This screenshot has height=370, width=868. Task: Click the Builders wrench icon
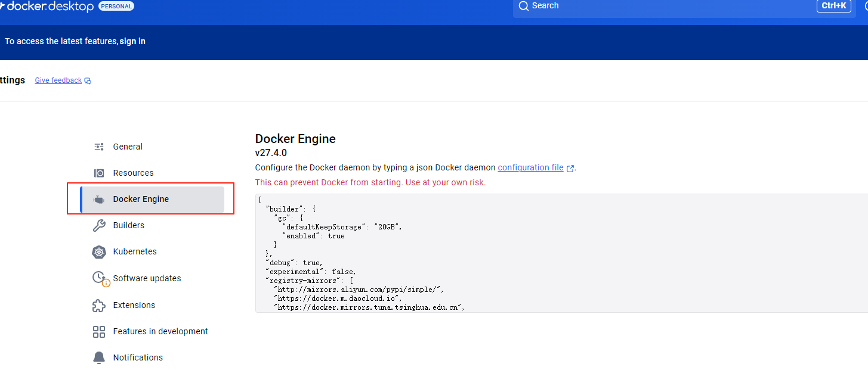[x=99, y=225]
